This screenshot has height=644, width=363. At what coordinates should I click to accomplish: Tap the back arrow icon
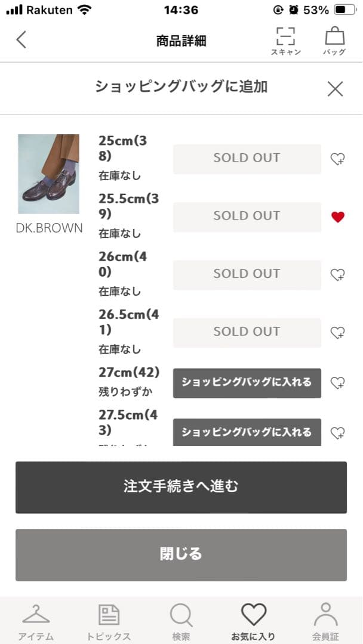(21, 40)
